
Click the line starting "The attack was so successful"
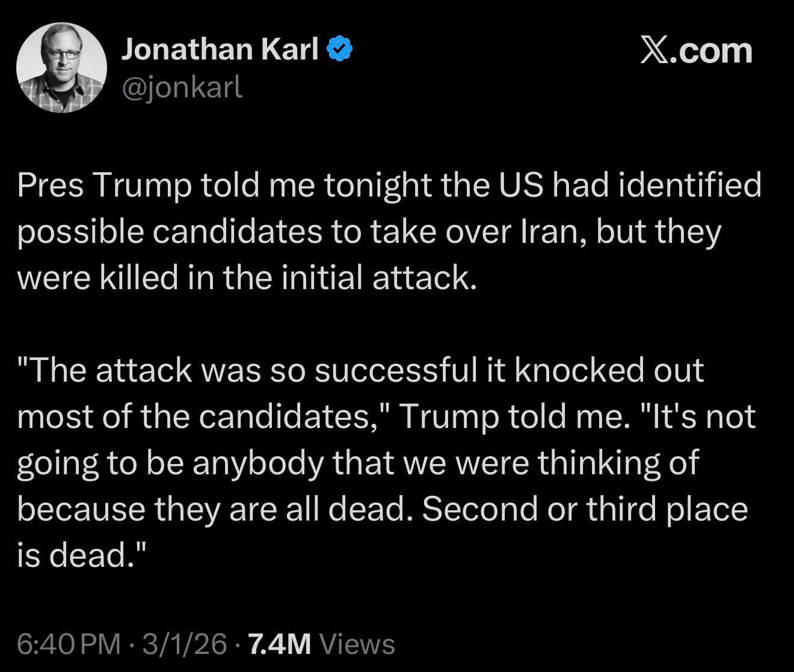coord(360,370)
